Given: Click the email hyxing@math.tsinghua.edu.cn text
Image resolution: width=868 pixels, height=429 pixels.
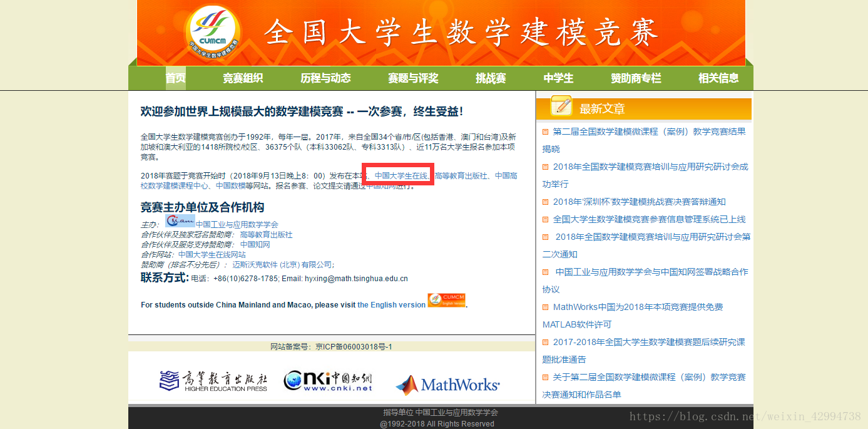Looking at the screenshot, I should [356, 279].
